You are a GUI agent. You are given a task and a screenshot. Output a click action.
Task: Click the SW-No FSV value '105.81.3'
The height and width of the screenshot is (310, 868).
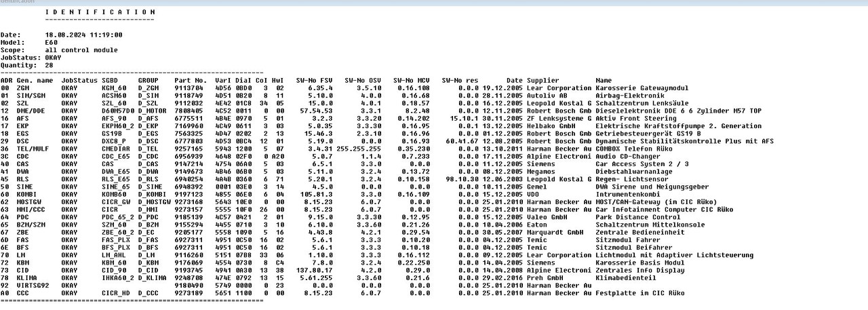(x=315, y=195)
